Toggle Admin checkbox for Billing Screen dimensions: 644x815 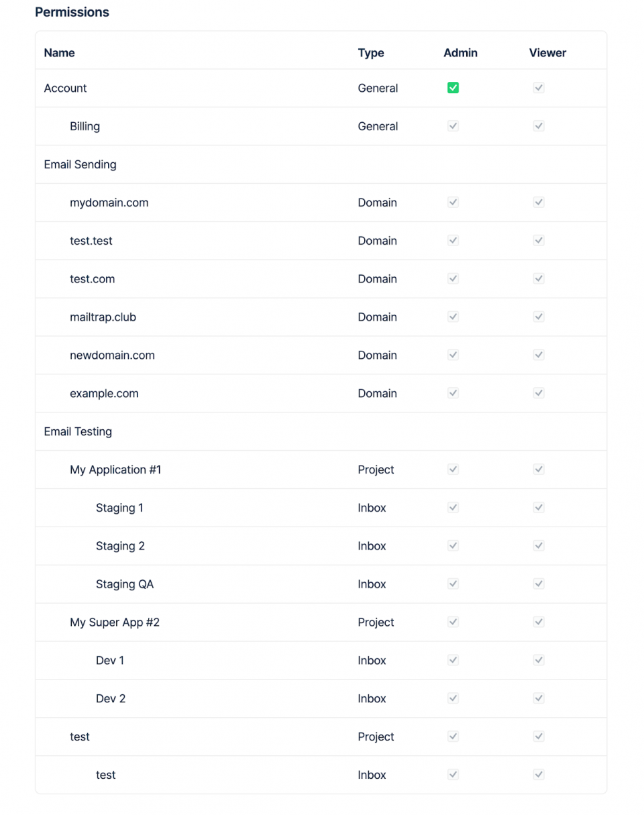click(x=453, y=126)
